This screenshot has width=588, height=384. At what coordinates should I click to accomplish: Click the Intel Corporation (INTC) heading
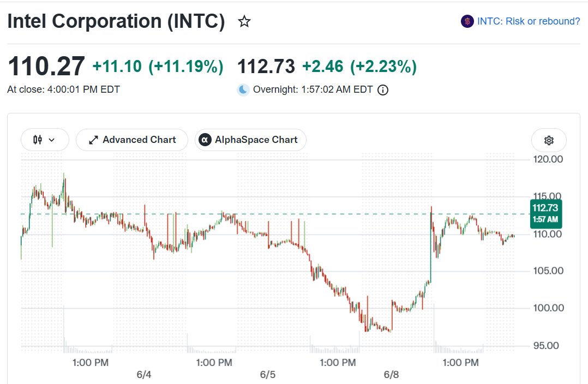pyautogui.click(x=116, y=21)
